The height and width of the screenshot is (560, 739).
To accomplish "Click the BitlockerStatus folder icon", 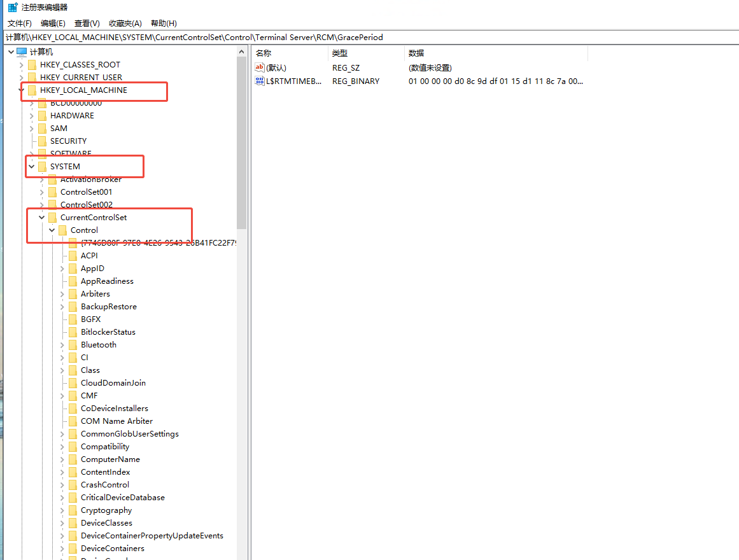I will pos(73,332).
